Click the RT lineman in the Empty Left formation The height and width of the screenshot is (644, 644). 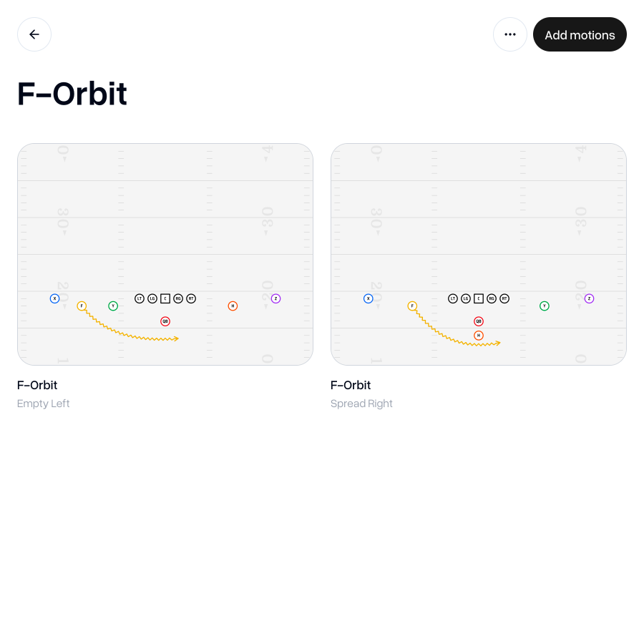pyautogui.click(x=191, y=298)
